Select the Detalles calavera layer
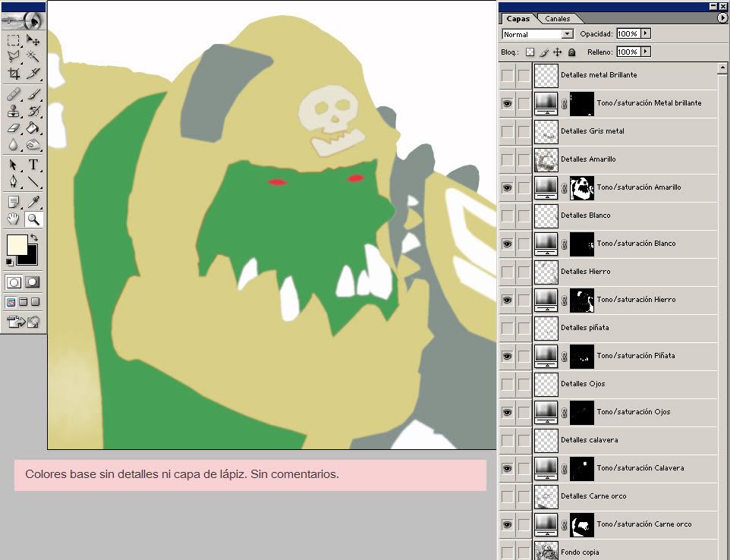Image resolution: width=730 pixels, height=560 pixels. [625, 440]
